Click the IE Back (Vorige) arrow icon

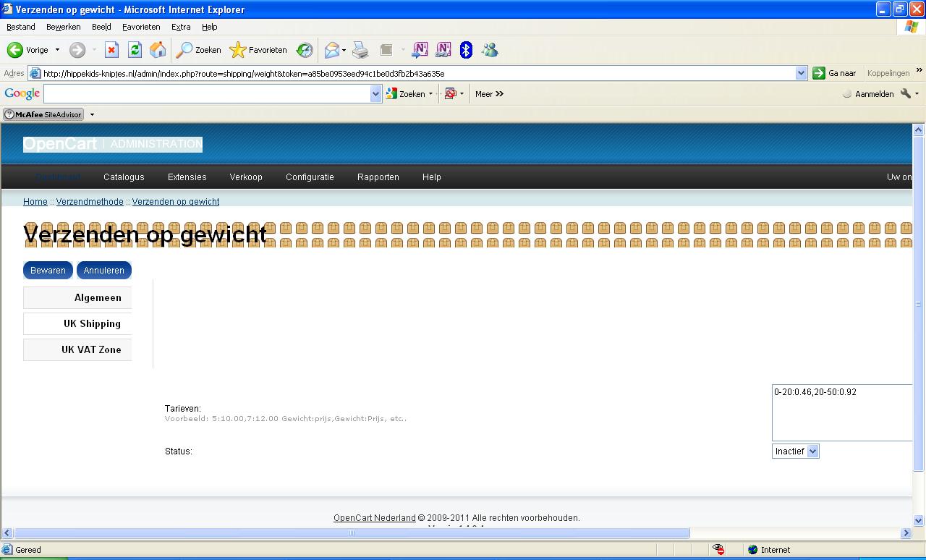coord(14,50)
